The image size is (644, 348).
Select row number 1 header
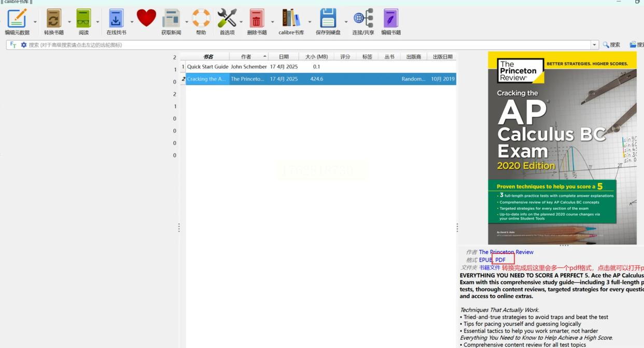pyautogui.click(x=183, y=67)
